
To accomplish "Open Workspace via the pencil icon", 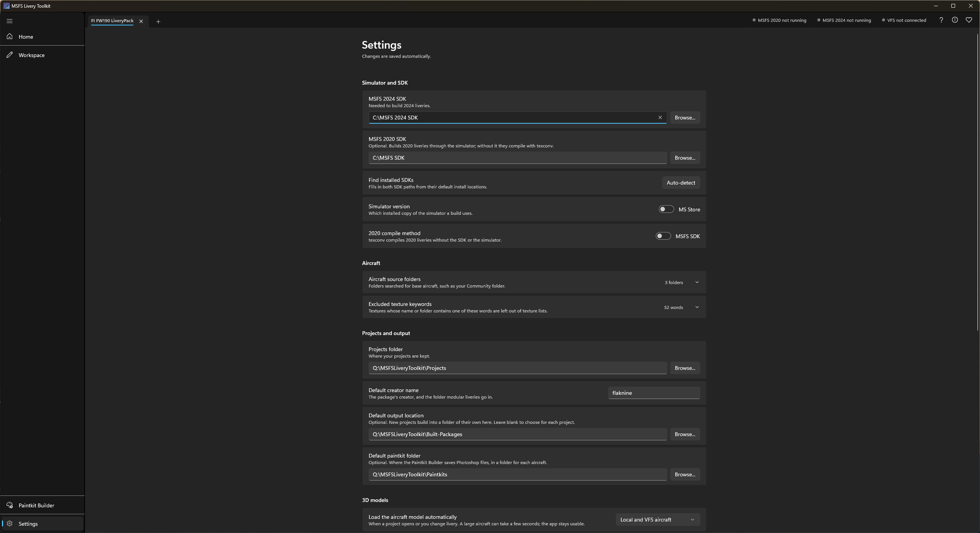I will pyautogui.click(x=10, y=55).
